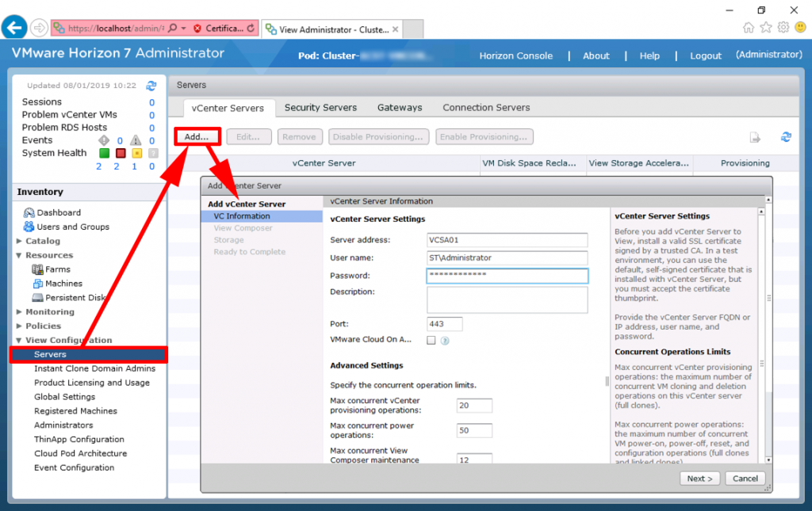
Task: Open the Connection Servers tab
Action: pyautogui.click(x=485, y=107)
